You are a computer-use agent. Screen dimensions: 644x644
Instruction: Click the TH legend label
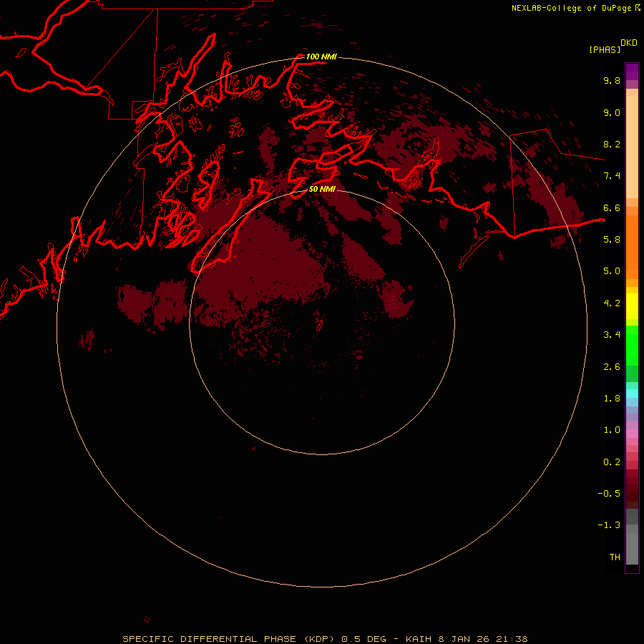point(615,557)
